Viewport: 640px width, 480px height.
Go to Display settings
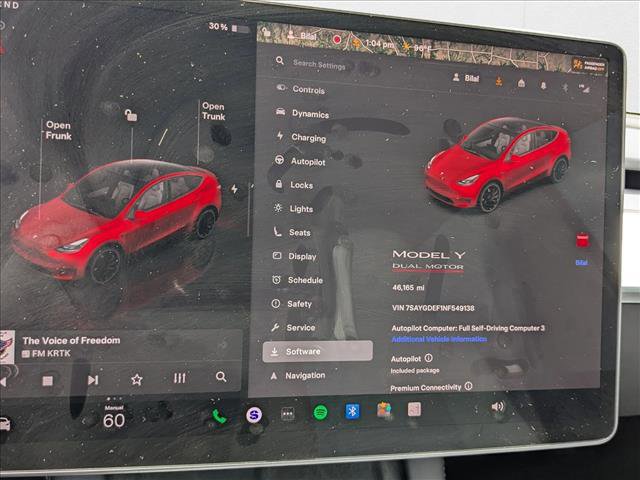[294, 256]
